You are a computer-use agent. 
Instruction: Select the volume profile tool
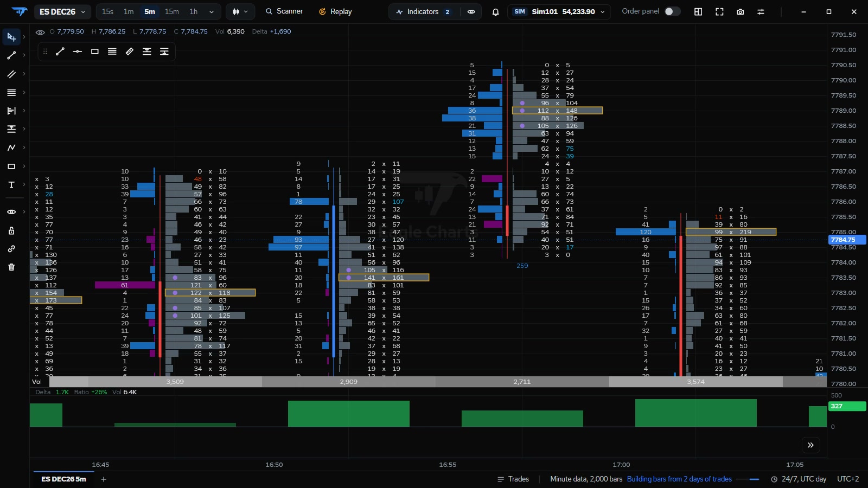tap(11, 111)
